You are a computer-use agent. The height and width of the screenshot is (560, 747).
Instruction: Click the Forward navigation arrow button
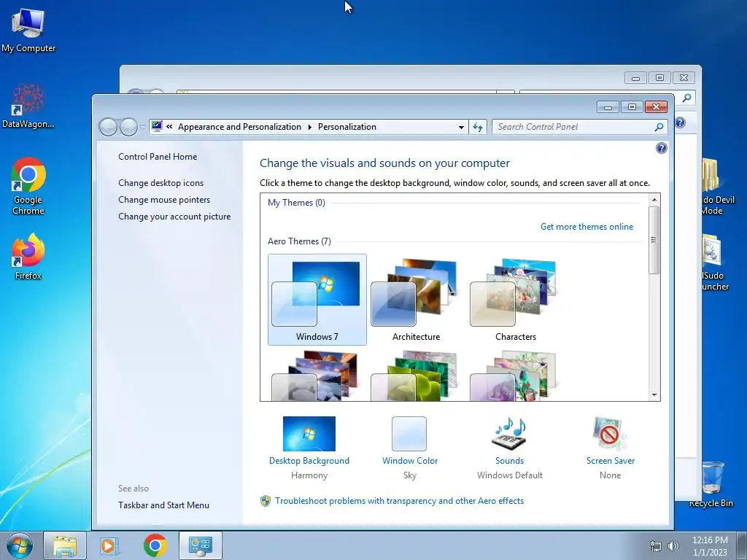[x=128, y=127]
